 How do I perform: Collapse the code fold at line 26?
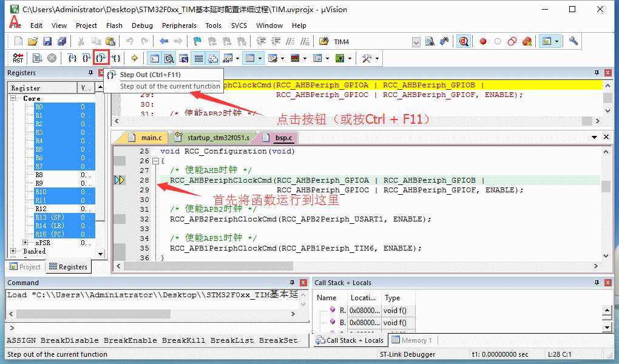coord(155,161)
